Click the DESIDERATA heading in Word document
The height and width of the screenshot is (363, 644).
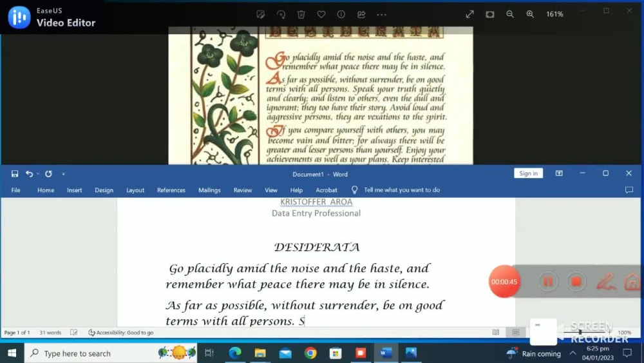(317, 247)
